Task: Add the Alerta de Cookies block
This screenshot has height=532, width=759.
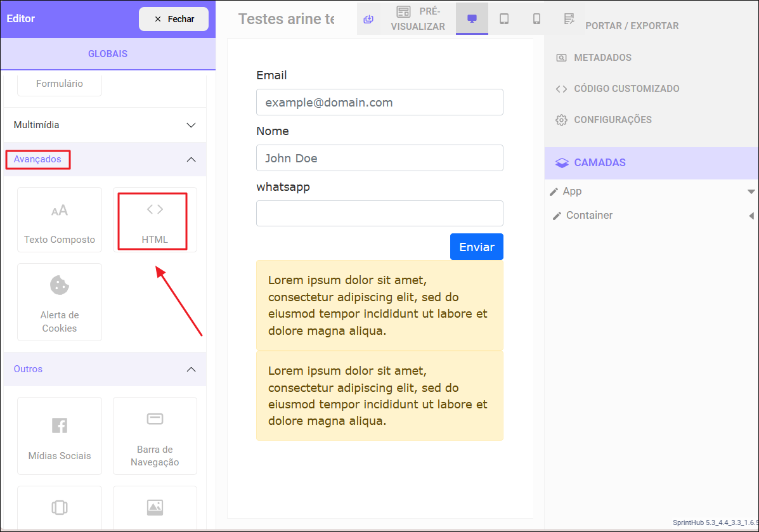Action: pyautogui.click(x=60, y=302)
